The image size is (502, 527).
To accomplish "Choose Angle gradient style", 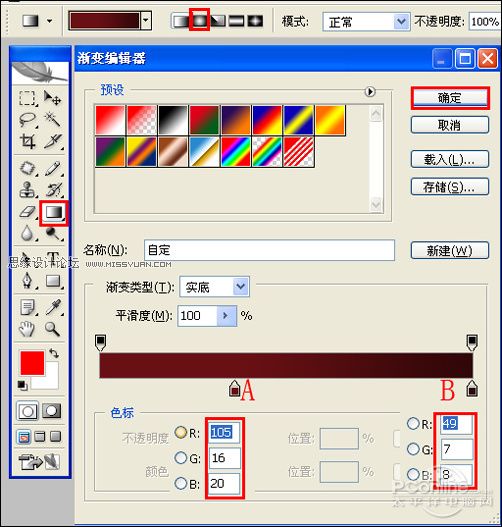I will pos(218,21).
